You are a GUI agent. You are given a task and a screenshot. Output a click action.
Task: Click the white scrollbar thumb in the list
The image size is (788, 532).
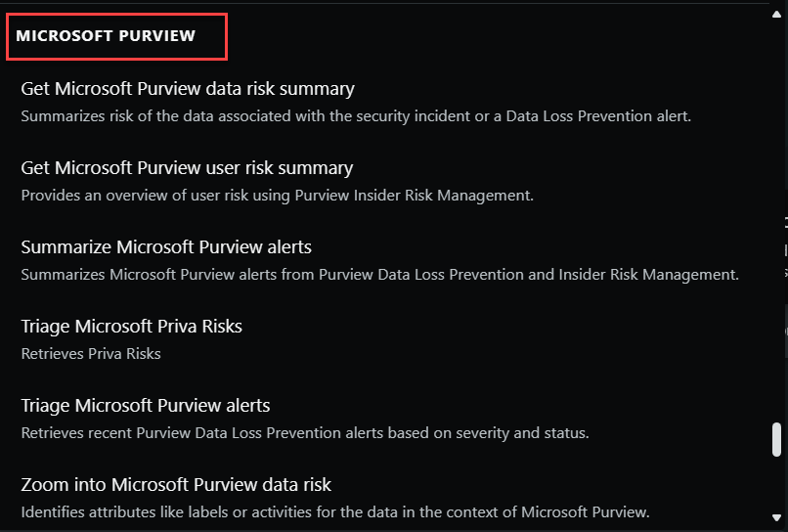(776, 439)
